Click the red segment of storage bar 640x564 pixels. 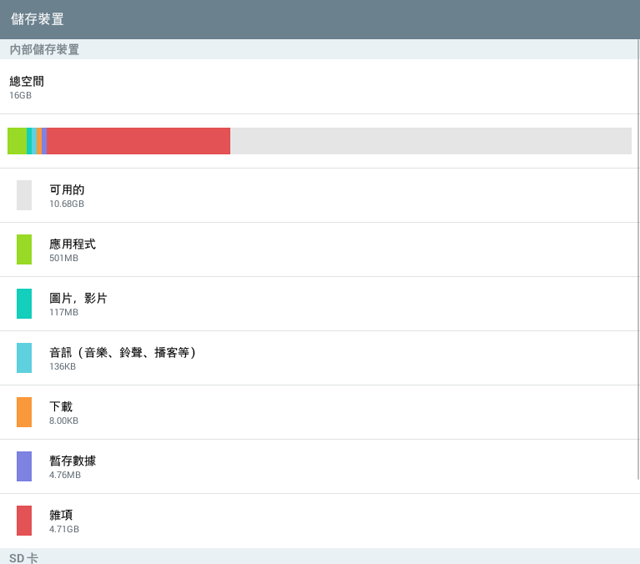(138, 141)
